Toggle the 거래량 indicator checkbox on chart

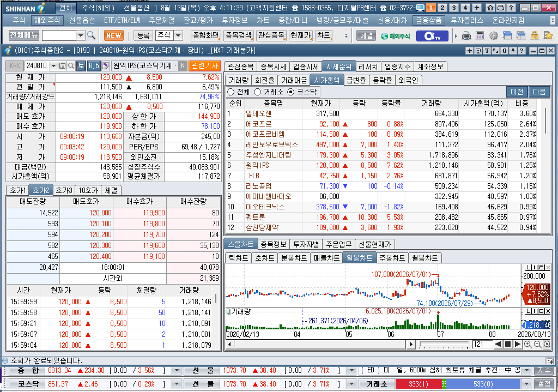[x=228, y=311]
